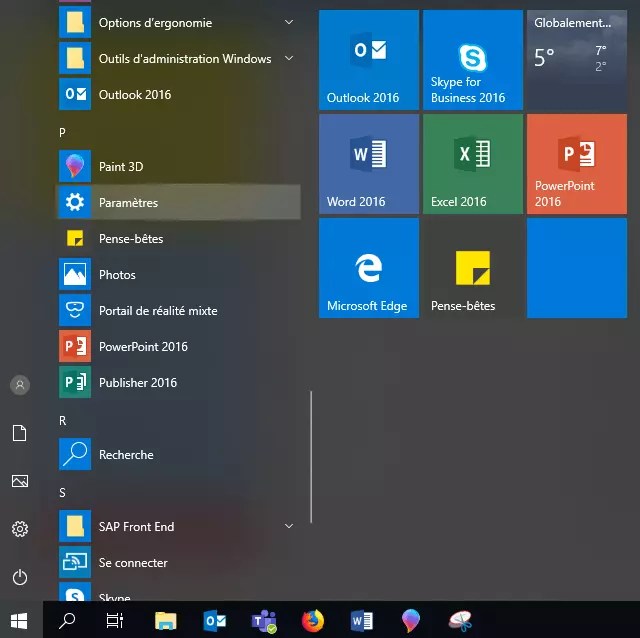Open the Photos app
Screen dimensions: 640x638
180,274
